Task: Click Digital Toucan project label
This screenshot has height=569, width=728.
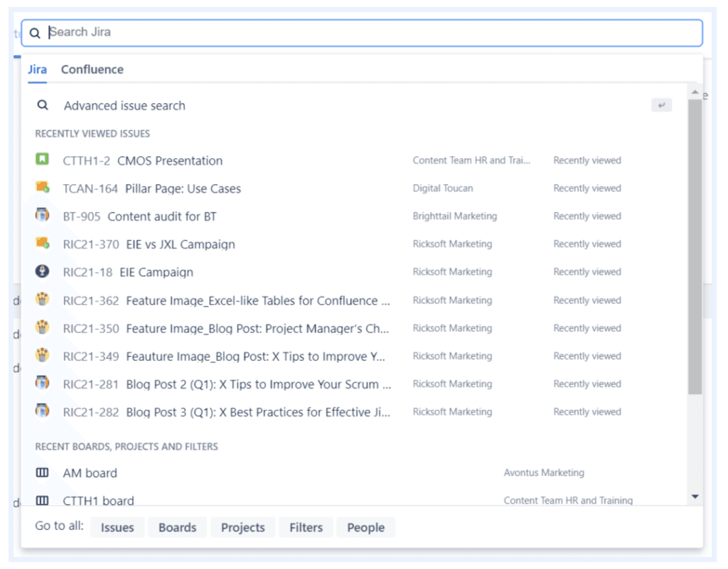Action: [443, 188]
